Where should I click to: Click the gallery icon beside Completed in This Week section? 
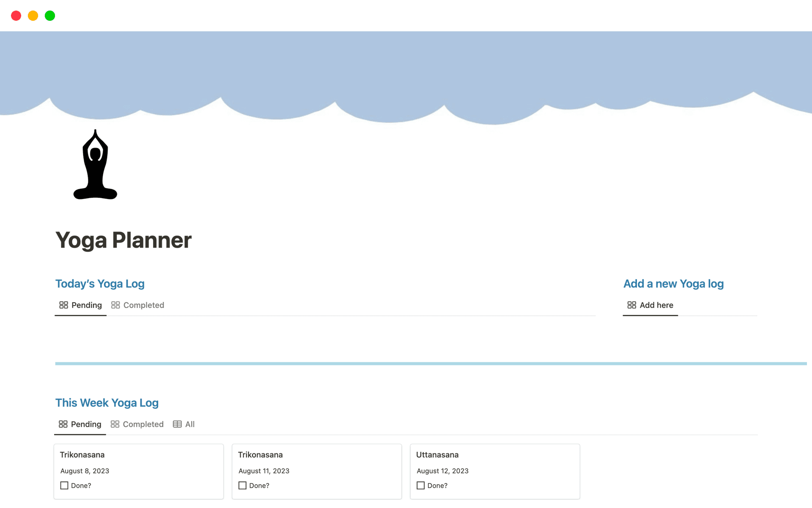(x=115, y=424)
